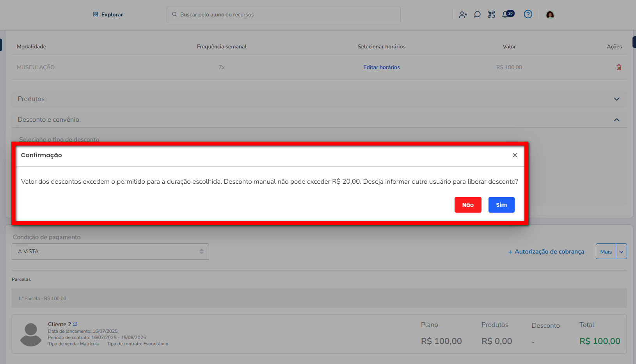Focus the student or resources search field
Viewport: 636px width, 364px height.
tap(284, 14)
